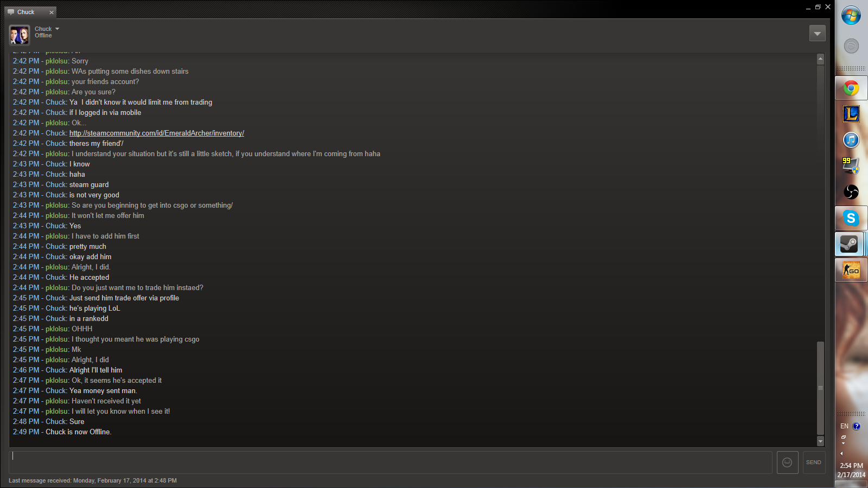Click 'Chuck is now Offline.' status line
The image size is (868, 488).
(x=79, y=432)
